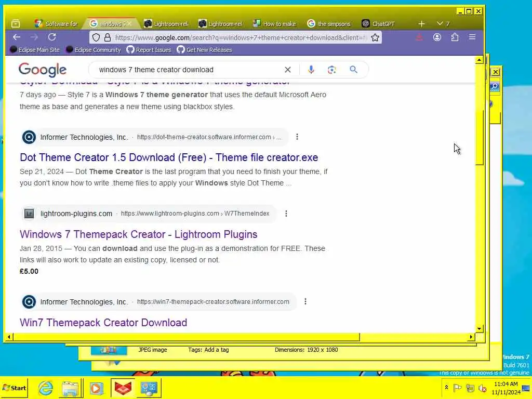Open options for lightroom-plugins.com result

point(286,214)
